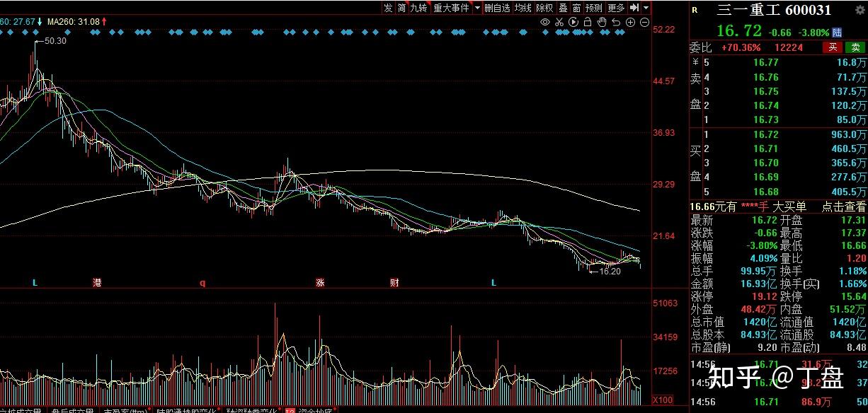Click the ¥ icon above 卖盘
Image resolution: width=868 pixels, height=413 pixels.
pos(695,62)
